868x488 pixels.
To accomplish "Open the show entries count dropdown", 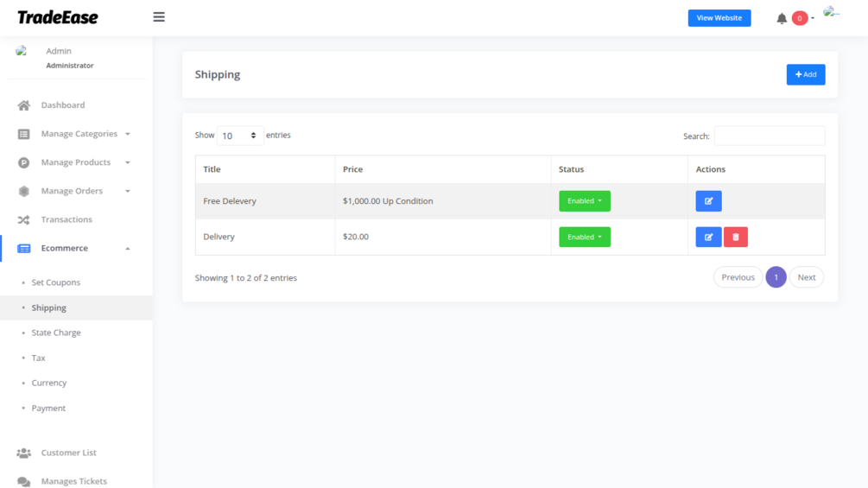I will [x=240, y=136].
